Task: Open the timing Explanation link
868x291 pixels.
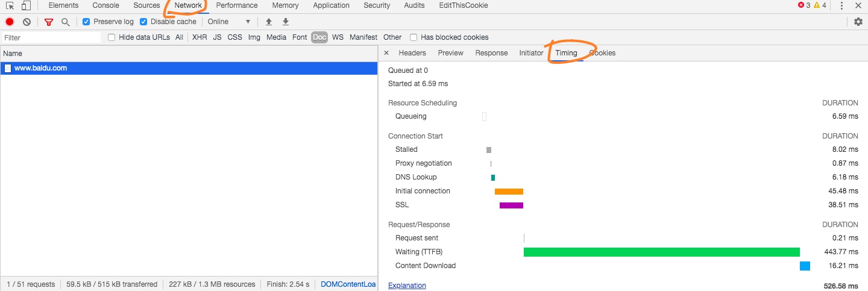Action: [407, 286]
